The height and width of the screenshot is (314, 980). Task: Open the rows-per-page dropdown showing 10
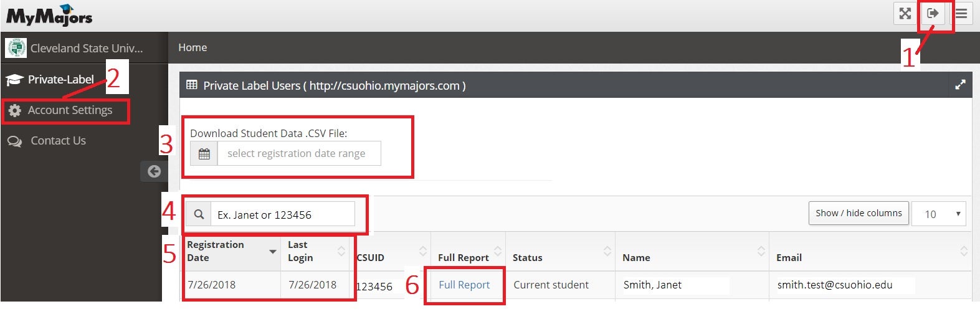(x=939, y=214)
